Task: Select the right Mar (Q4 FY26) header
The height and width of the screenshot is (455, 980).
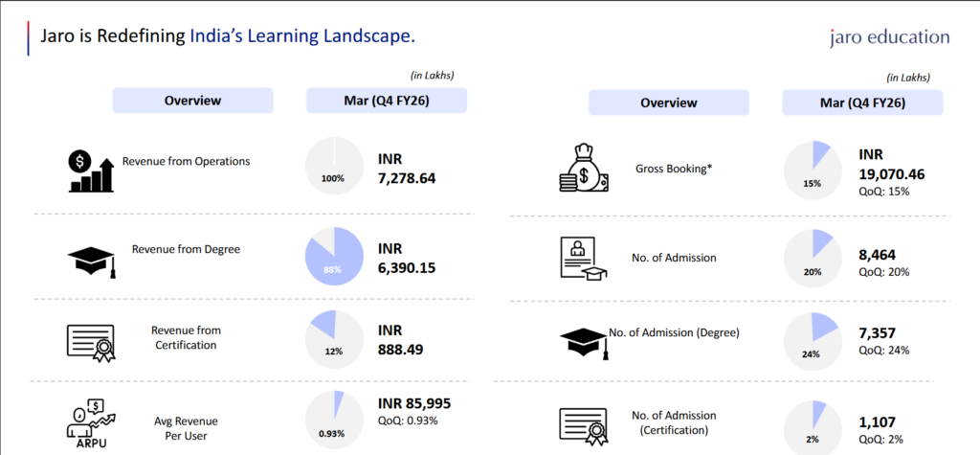Action: [x=862, y=102]
